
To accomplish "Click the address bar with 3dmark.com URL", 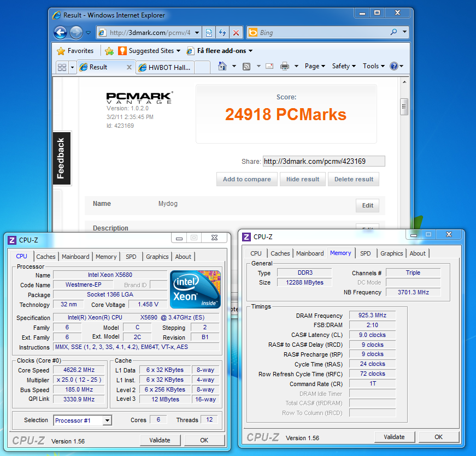I will [x=149, y=32].
